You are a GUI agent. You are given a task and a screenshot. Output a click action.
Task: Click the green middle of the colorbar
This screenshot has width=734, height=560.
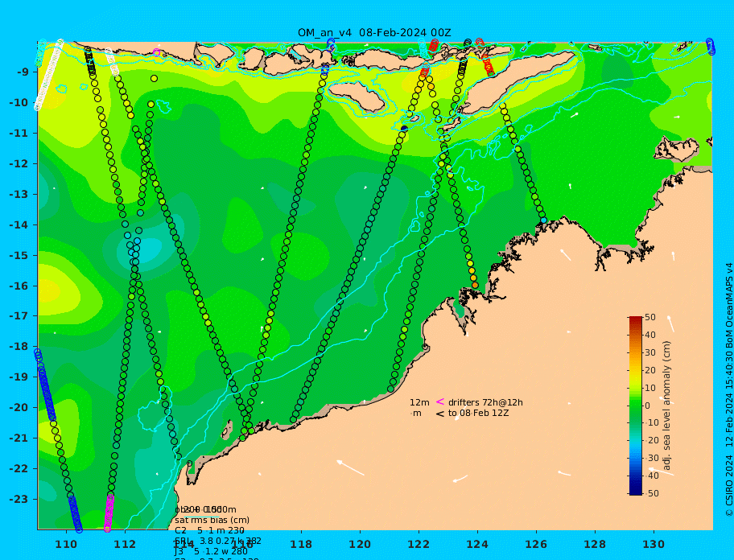tap(635, 406)
